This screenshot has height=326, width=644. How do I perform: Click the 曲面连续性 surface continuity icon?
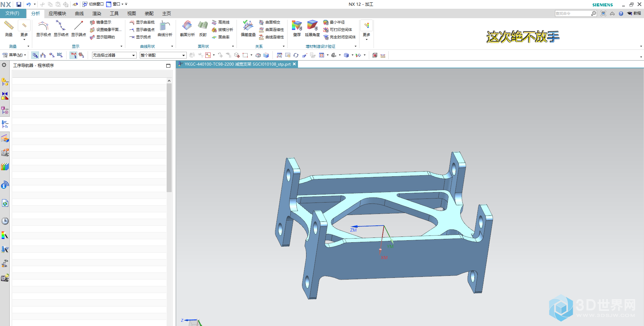click(261, 30)
